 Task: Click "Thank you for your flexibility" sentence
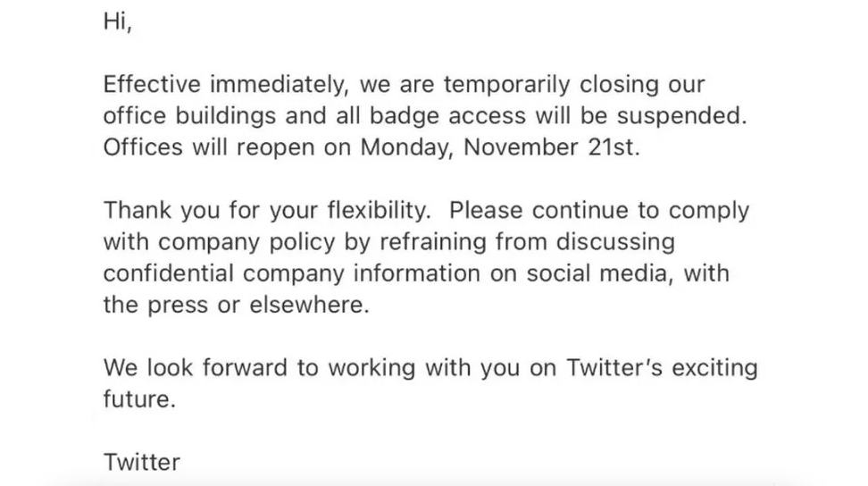(268, 211)
